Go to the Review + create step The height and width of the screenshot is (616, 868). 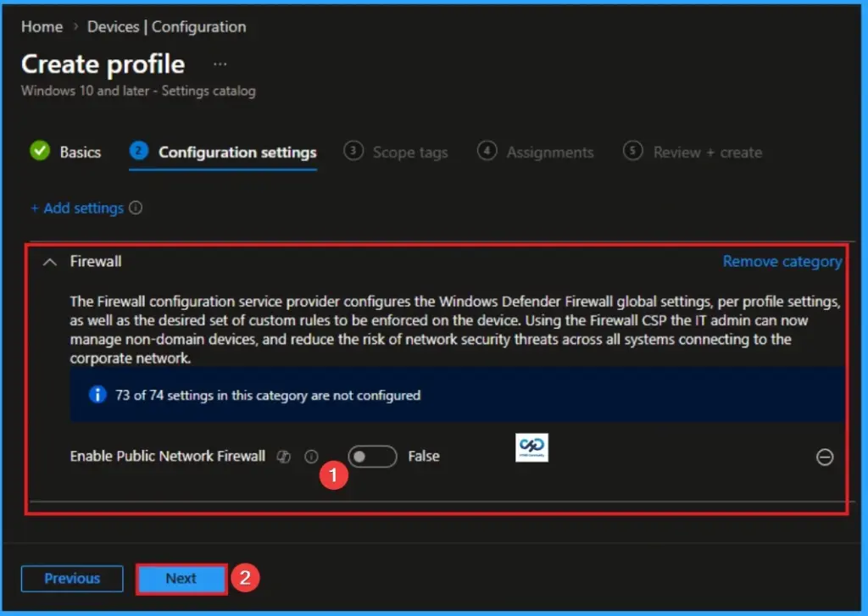(x=707, y=152)
